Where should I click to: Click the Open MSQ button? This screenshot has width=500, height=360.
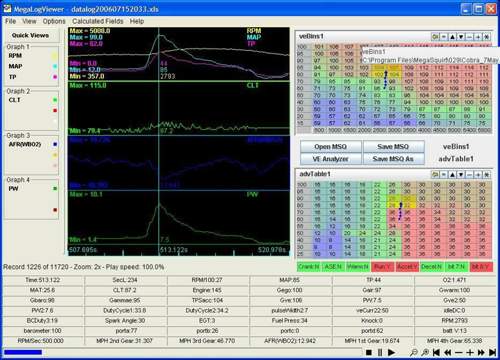tap(330, 147)
